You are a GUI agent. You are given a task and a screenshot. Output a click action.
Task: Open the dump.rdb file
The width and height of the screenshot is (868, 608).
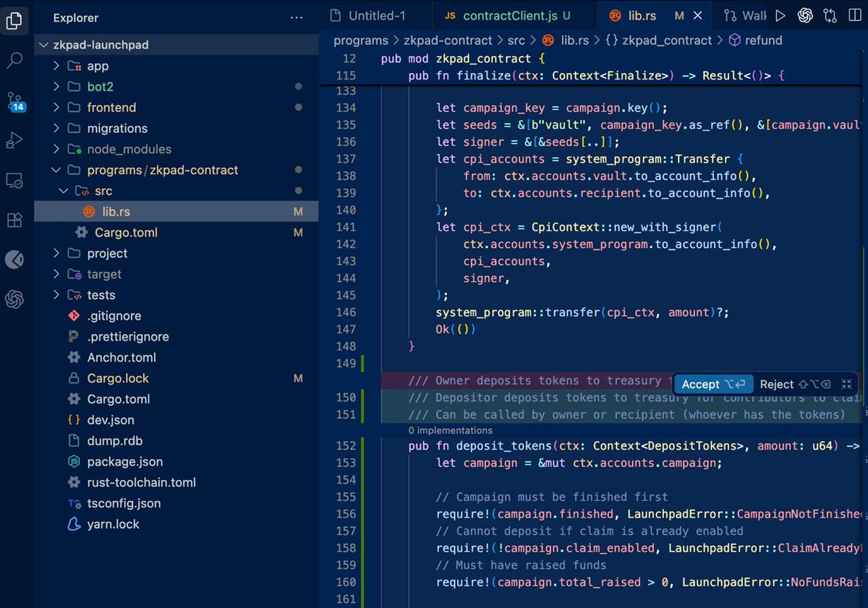coord(176,441)
